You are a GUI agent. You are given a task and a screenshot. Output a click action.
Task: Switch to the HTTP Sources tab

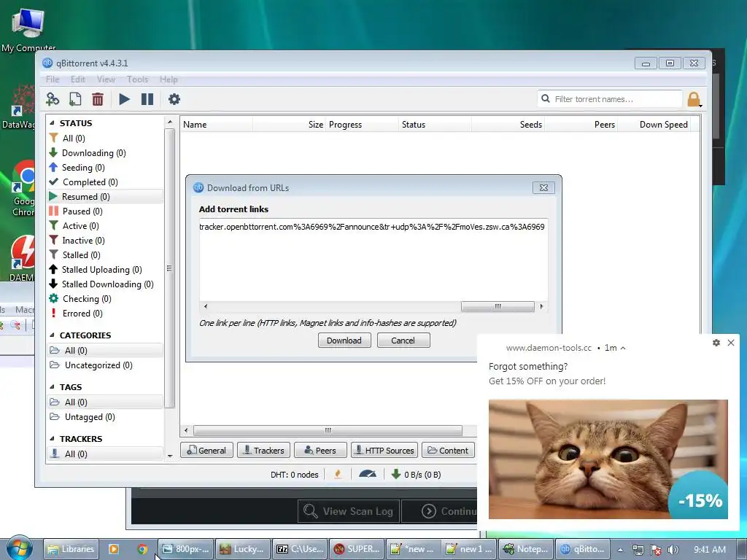coord(384,451)
